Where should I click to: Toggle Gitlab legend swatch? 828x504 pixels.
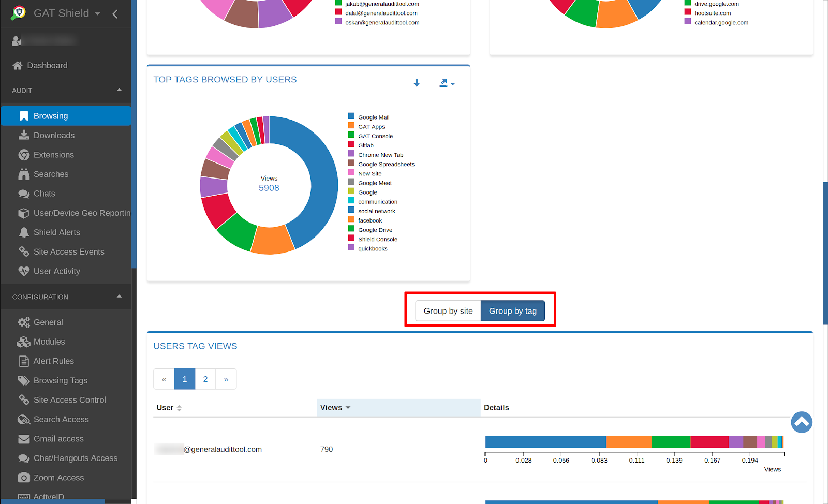point(351,144)
